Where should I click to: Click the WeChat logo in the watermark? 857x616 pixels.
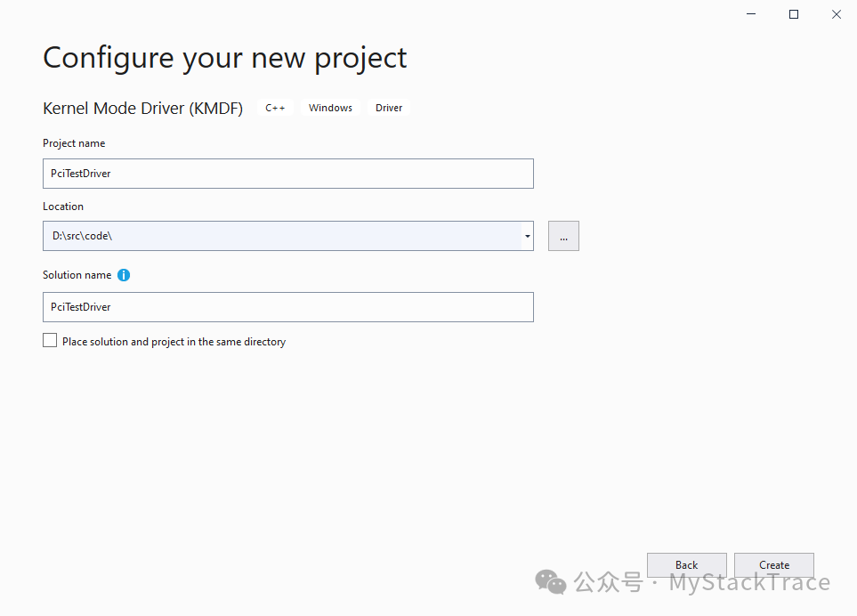[x=551, y=582]
